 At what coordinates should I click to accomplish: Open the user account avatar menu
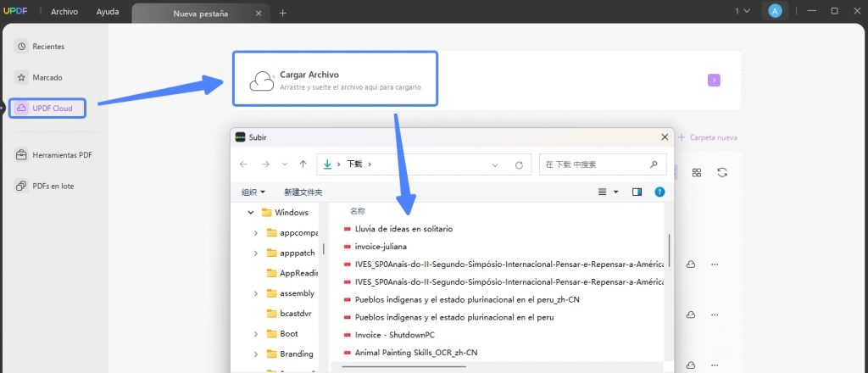[775, 11]
